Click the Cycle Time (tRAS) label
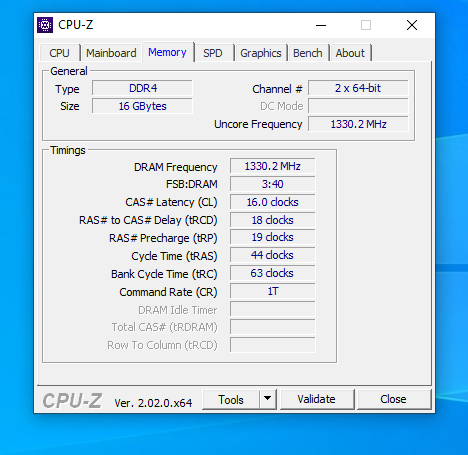The width and height of the screenshot is (468, 455). (174, 256)
